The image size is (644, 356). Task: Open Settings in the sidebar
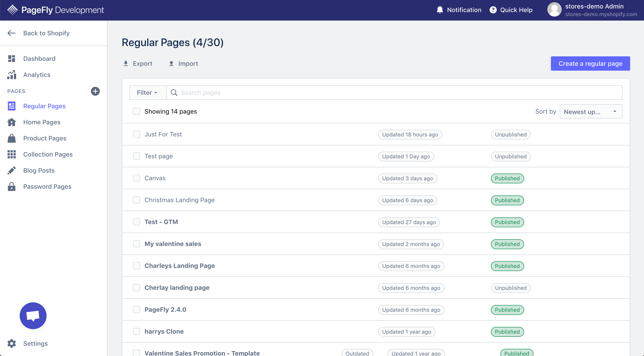[x=35, y=343]
